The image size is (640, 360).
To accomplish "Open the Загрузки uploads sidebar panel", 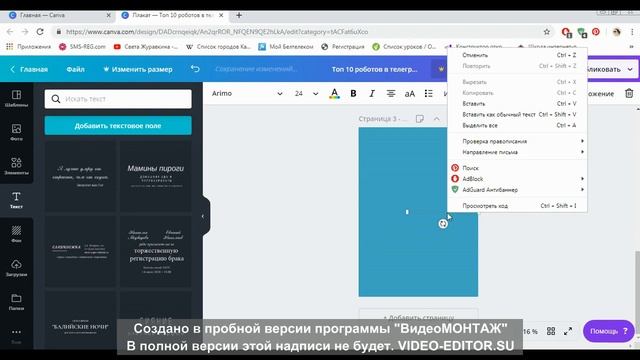I will (x=16, y=268).
